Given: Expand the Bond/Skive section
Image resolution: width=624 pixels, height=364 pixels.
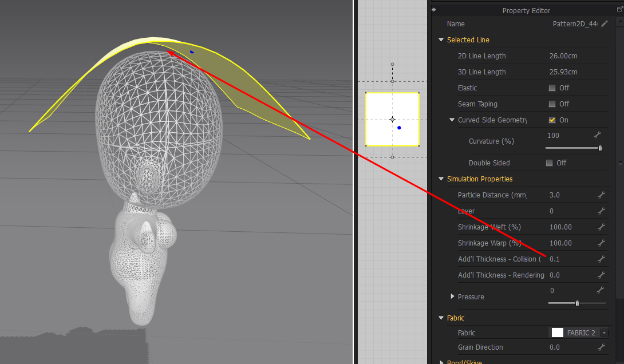Looking at the screenshot, I should point(441,362).
